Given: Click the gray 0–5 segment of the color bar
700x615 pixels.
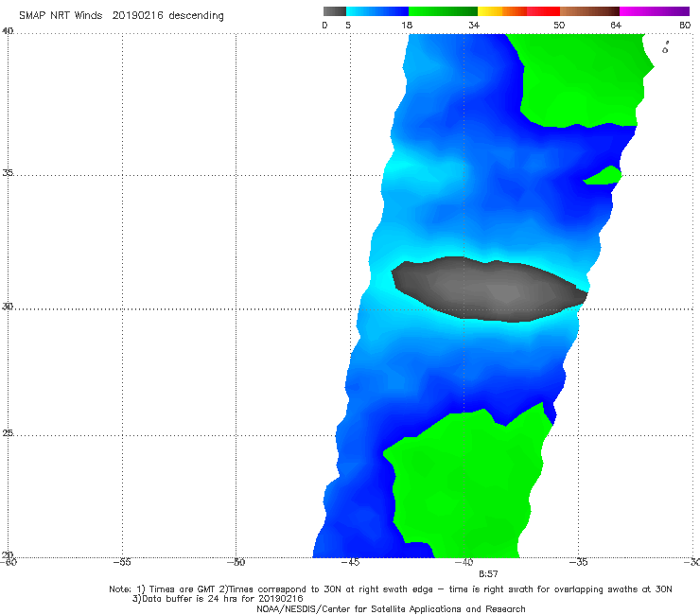Looking at the screenshot, I should pyautogui.click(x=334, y=11).
